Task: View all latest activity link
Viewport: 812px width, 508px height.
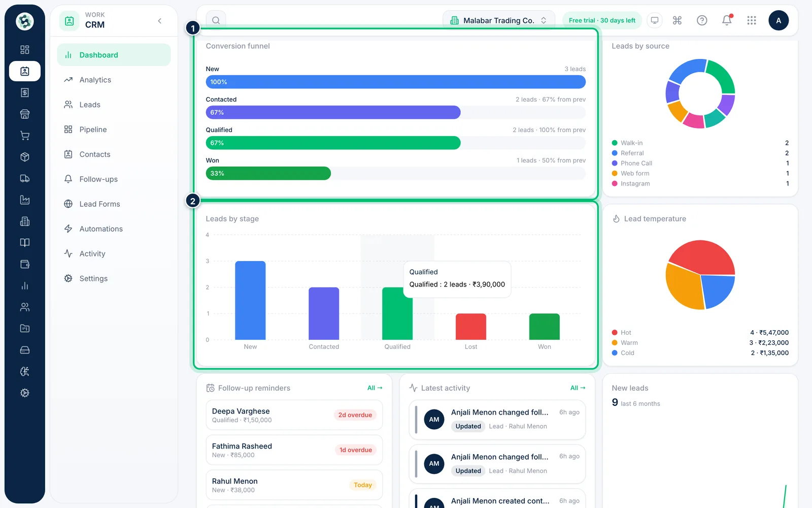Action: click(578, 388)
